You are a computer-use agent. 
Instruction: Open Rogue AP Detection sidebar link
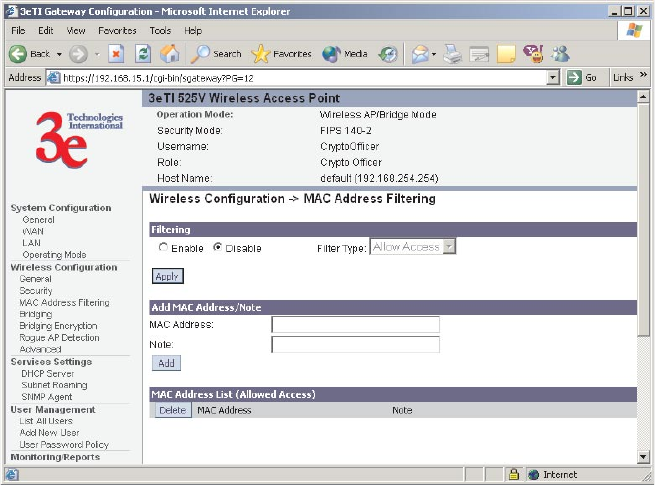click(x=59, y=338)
